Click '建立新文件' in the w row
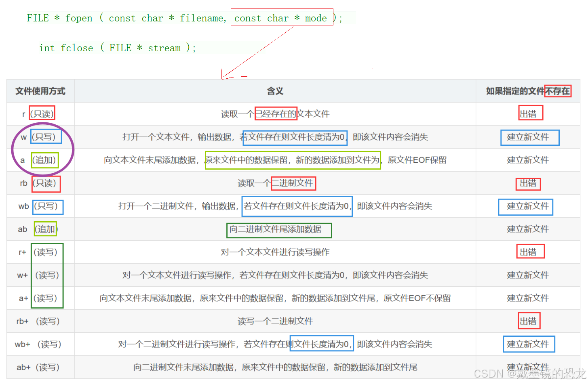588x384 pixels. pos(528,137)
